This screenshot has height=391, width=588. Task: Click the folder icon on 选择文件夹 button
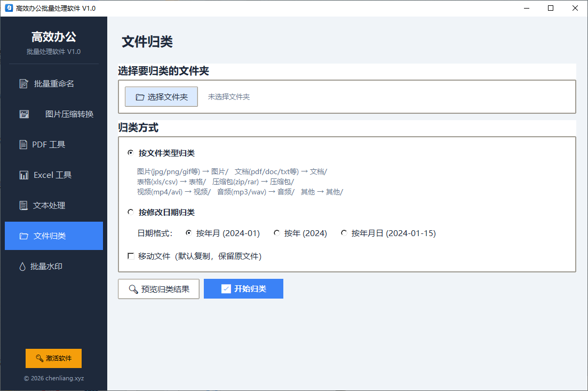140,97
